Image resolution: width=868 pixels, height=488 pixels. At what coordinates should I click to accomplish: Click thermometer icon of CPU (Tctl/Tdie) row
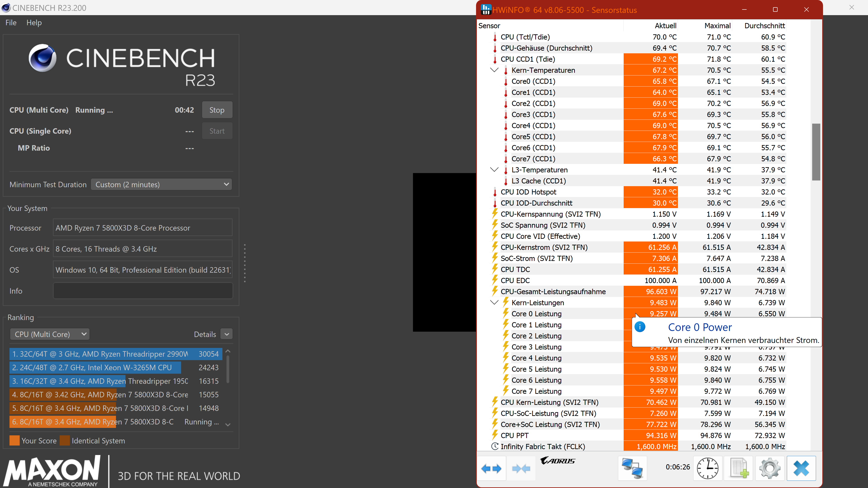[x=495, y=37]
